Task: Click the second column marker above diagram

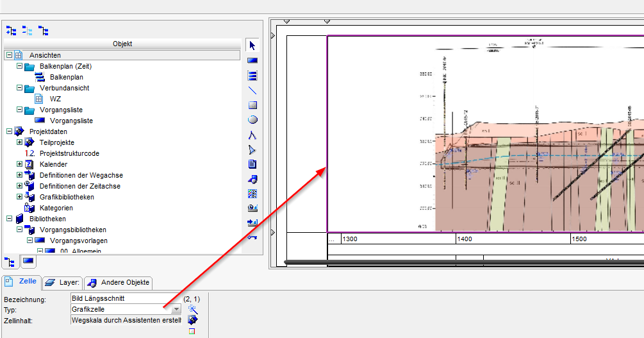Action: [x=327, y=21]
